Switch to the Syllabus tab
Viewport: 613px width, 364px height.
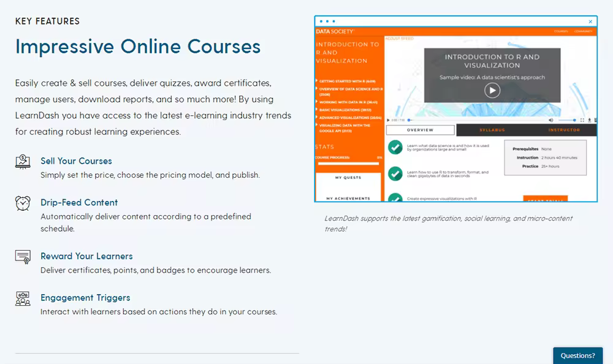tap(492, 130)
